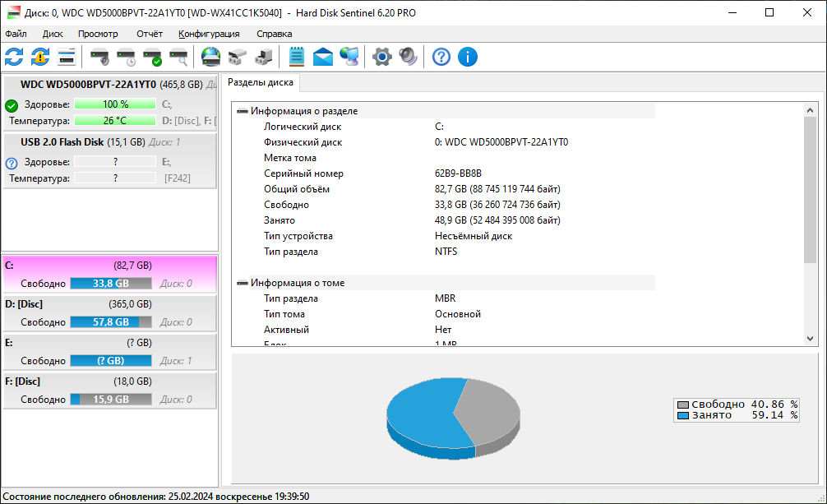This screenshot has width=827, height=504.
Task: Click the refresh icon with warning triangle
Action: [40, 57]
